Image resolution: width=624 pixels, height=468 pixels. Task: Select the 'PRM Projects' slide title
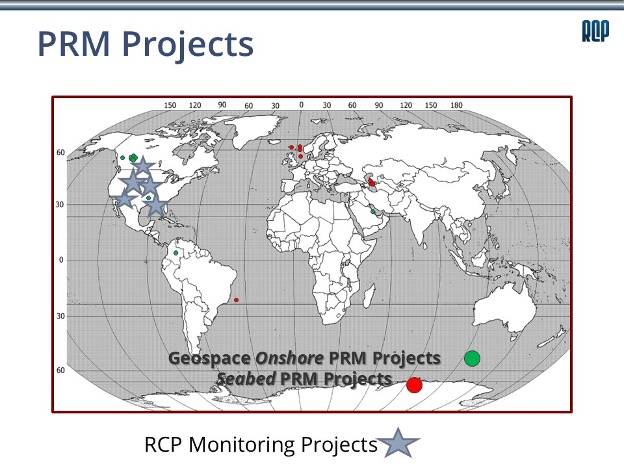point(146,44)
